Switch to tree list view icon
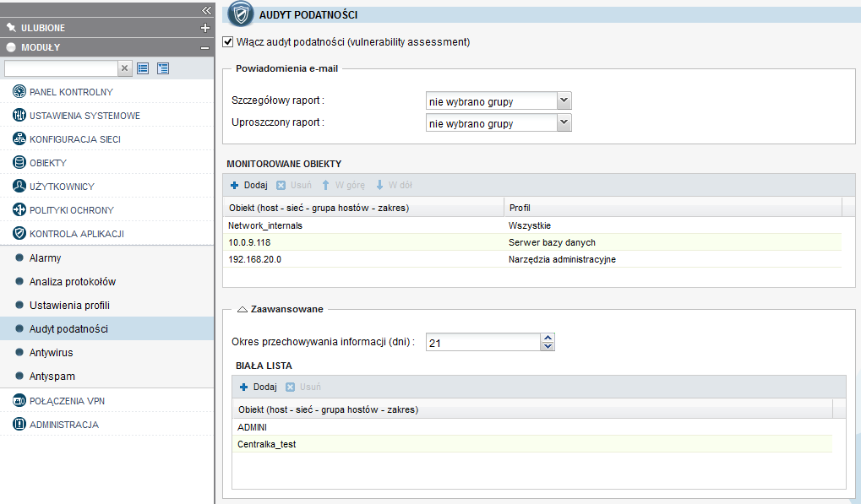861x504 pixels. 163,68
